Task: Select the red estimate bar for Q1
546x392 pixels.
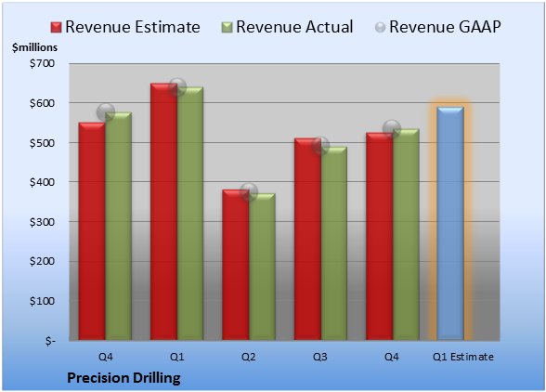Action: pyautogui.click(x=163, y=212)
